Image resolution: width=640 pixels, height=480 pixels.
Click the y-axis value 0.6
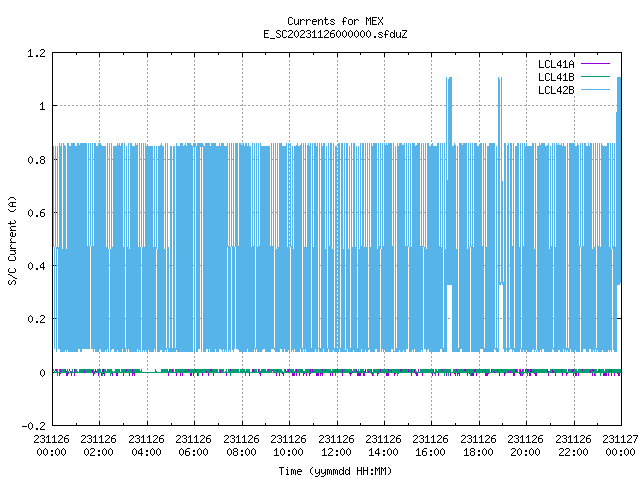[36, 213]
